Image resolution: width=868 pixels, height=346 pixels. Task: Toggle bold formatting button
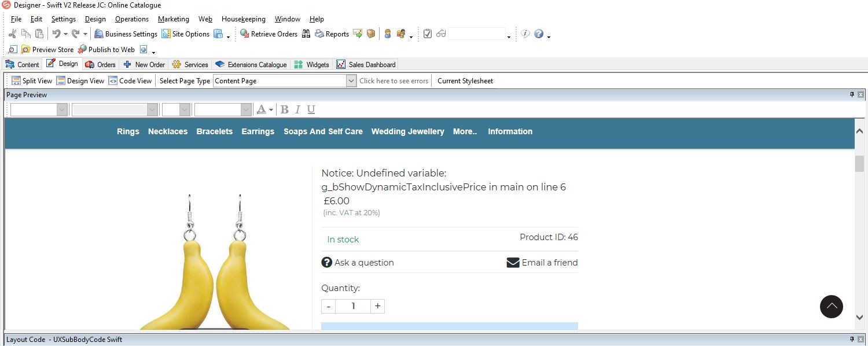[284, 109]
